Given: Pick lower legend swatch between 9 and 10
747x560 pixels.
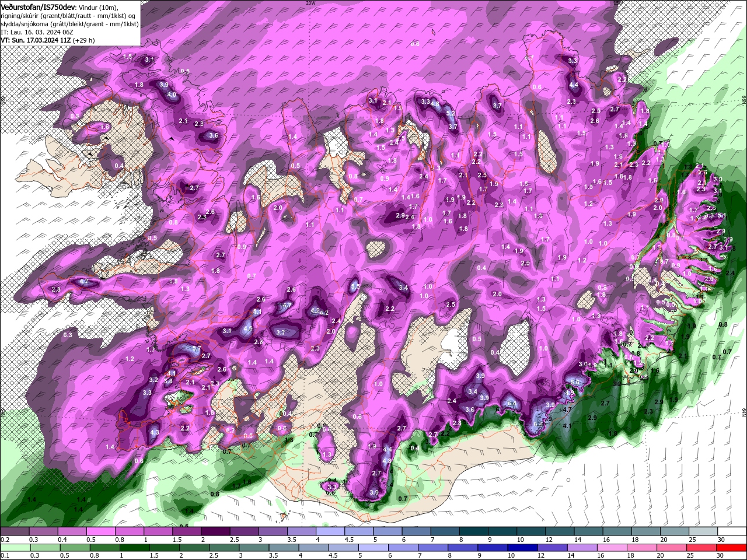Looking at the screenshot, I should (493, 548).
